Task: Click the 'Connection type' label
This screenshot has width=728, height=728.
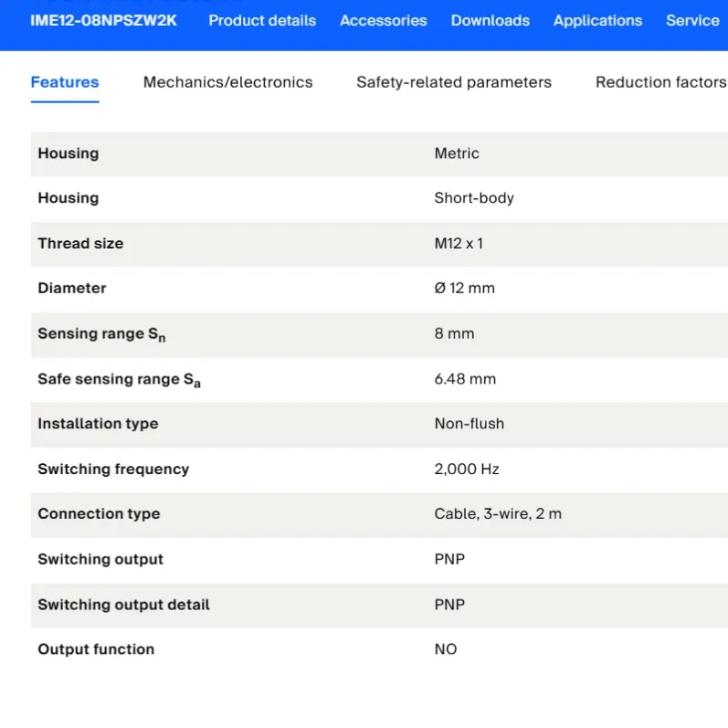Action: (x=99, y=514)
